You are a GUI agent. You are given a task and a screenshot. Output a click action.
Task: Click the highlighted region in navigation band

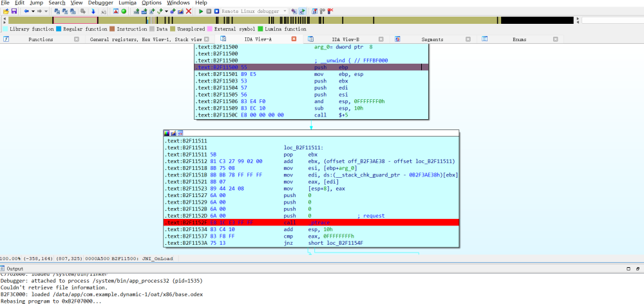click(75, 20)
